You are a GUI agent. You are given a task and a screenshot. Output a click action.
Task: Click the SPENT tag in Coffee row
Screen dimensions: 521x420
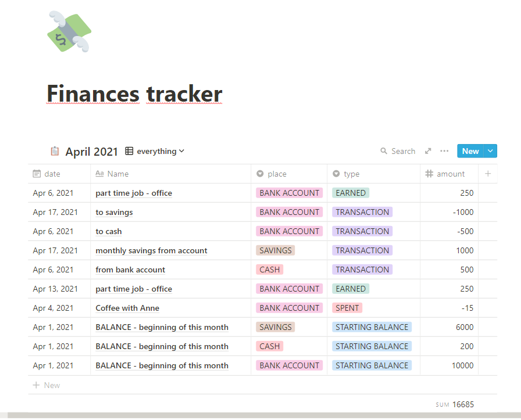click(x=348, y=308)
